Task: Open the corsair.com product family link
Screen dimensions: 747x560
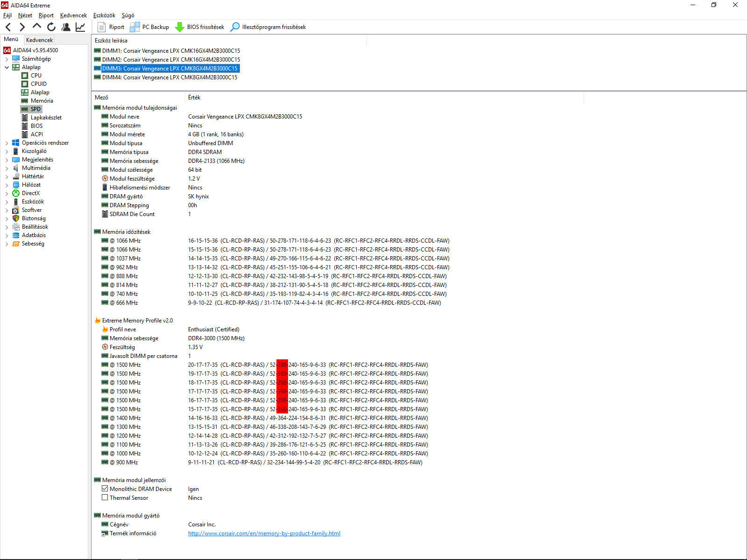Action: (264, 533)
